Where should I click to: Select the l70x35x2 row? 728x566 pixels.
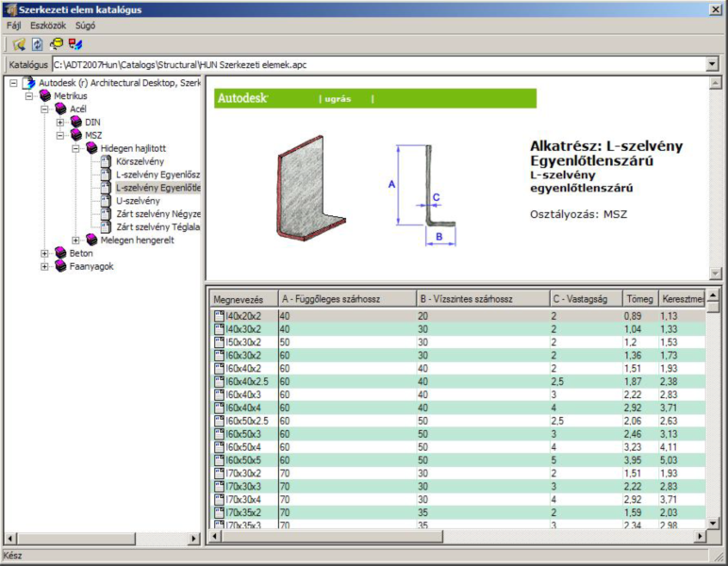[457, 512]
